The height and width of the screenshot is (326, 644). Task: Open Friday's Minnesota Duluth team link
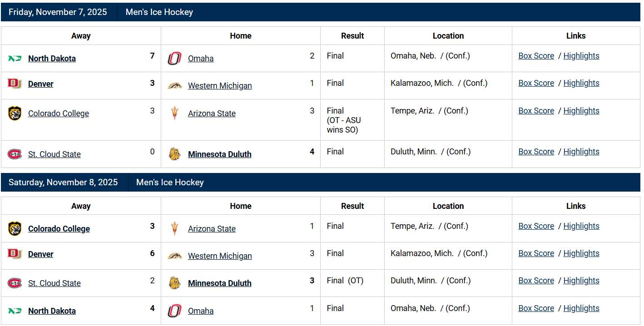[220, 154]
